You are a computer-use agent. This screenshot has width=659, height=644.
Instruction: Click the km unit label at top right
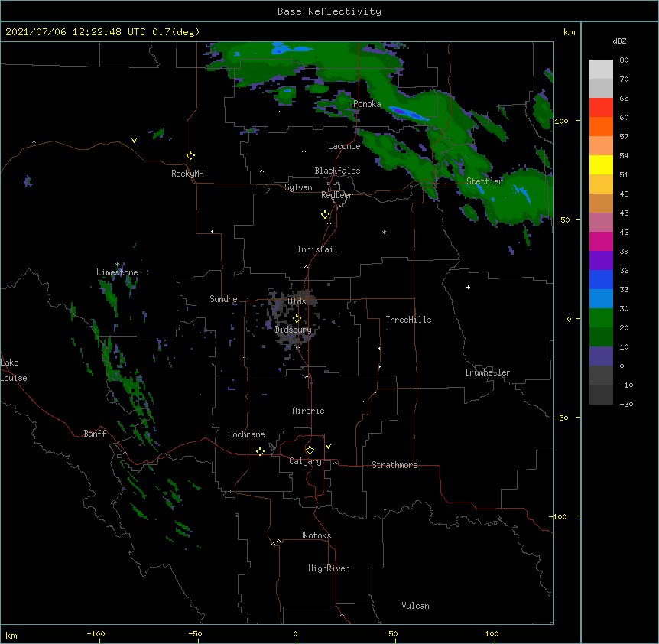569,32
